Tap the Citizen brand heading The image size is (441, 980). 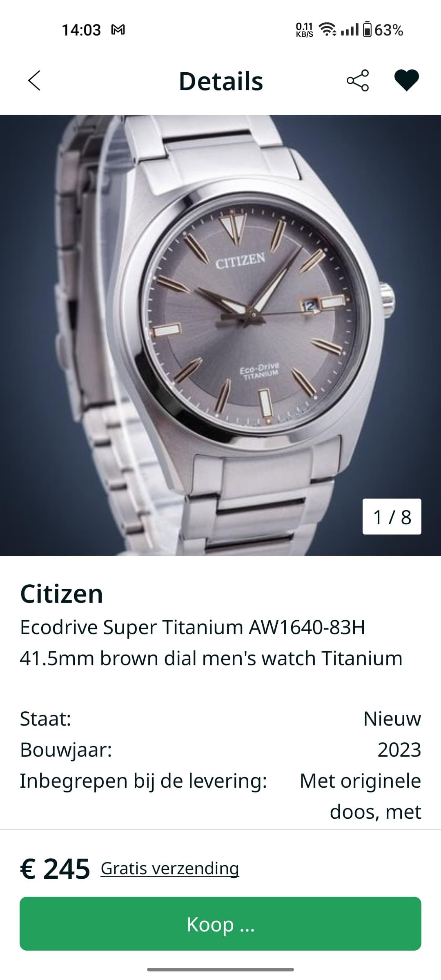tap(62, 594)
